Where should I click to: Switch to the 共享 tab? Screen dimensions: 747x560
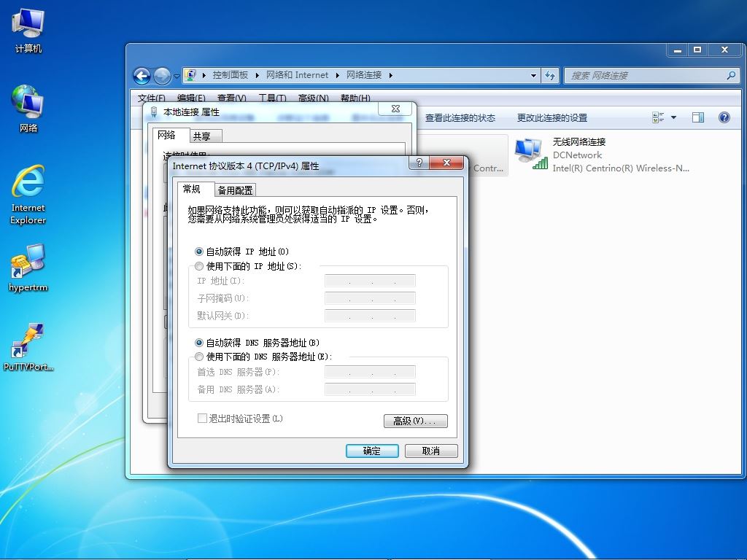pos(202,136)
